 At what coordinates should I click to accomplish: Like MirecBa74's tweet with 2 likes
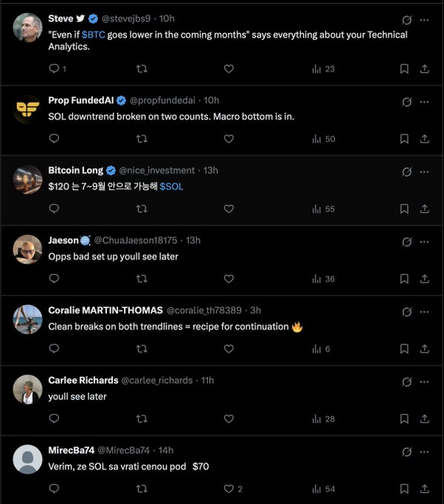pyautogui.click(x=233, y=489)
